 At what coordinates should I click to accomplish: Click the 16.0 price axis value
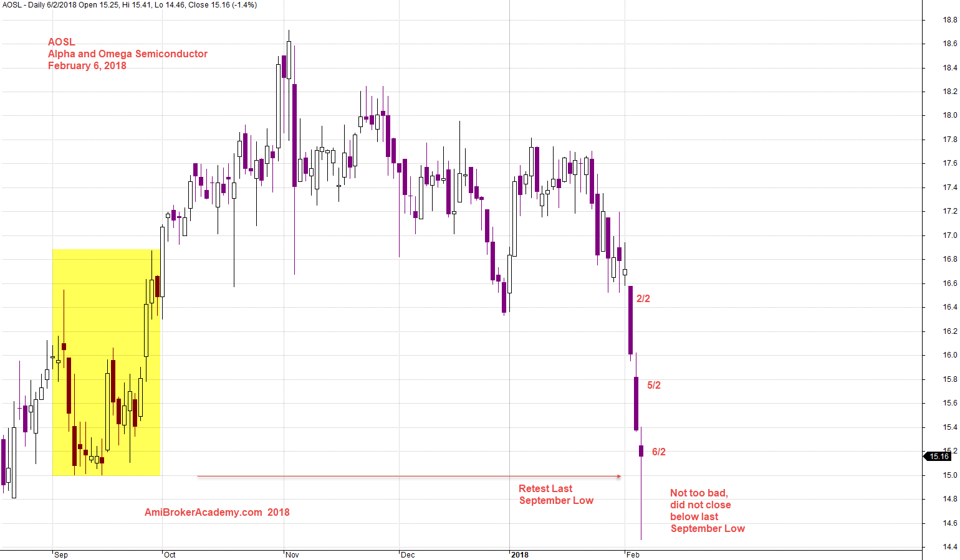tap(950, 355)
